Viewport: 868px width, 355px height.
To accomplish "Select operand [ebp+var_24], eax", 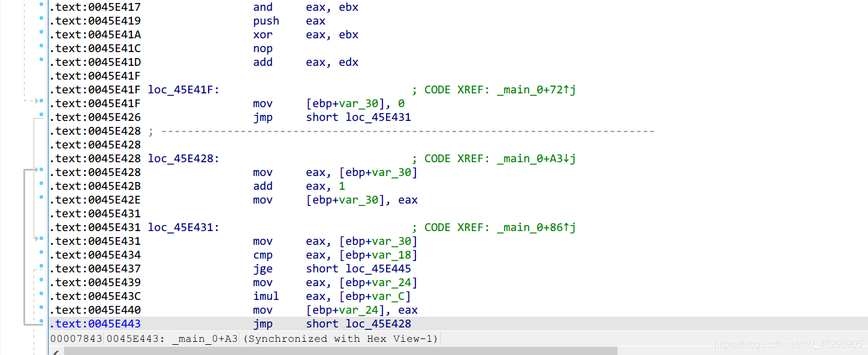I will pos(361,310).
